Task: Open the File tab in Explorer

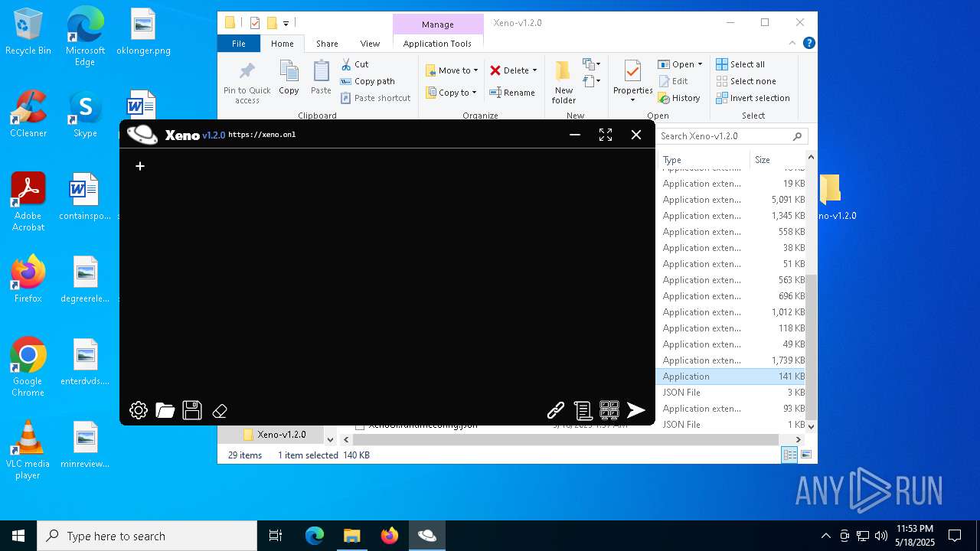Action: pyautogui.click(x=239, y=44)
